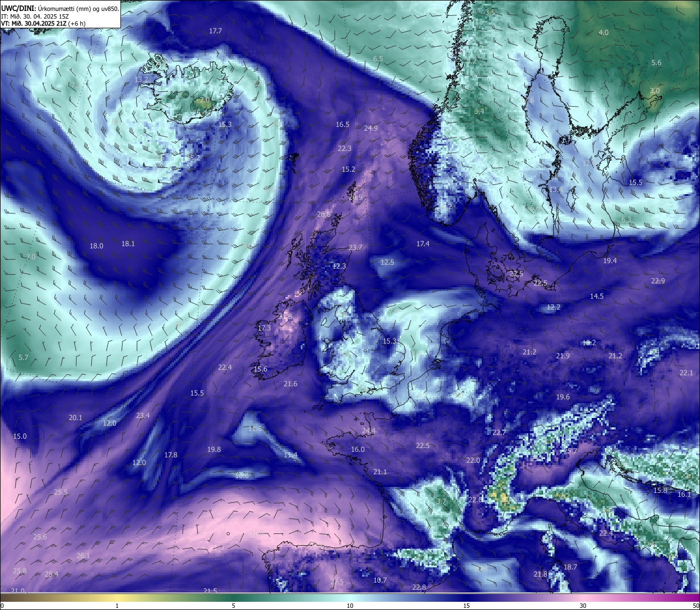Click the 21.6 value south of Ireland
Screen dimensions: 700x610
[290, 384]
